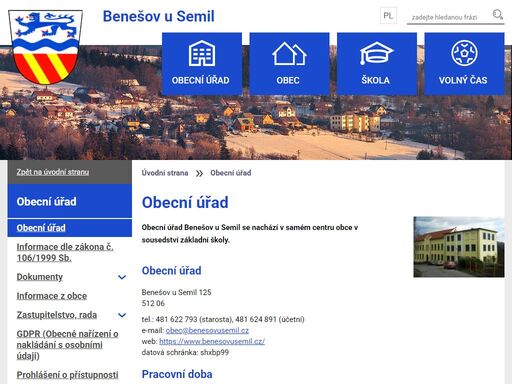Open the https://www.benesovusemil.cz/ web link
Screen dimensions: 512x384
click(x=212, y=341)
